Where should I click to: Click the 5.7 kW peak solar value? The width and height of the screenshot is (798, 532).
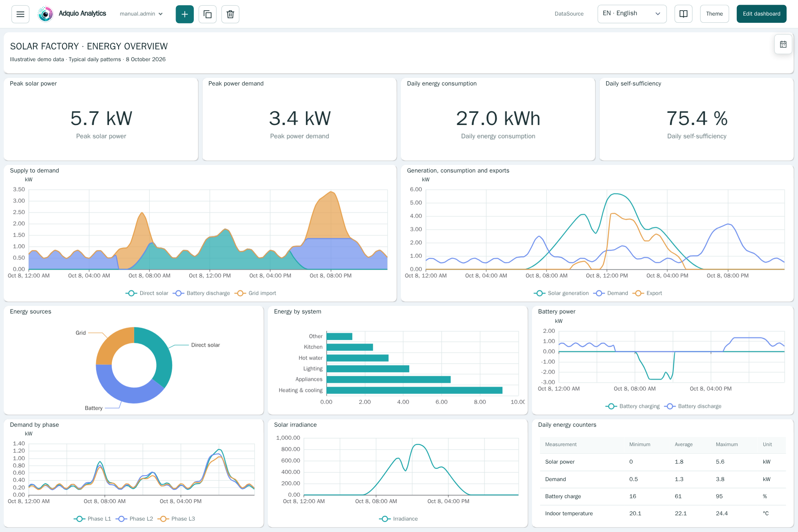101,118
